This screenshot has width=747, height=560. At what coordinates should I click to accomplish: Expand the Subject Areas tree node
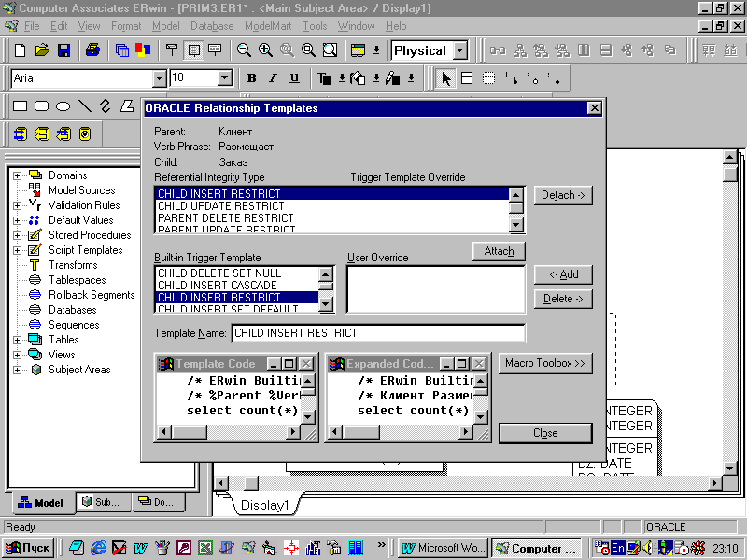tap(17, 370)
